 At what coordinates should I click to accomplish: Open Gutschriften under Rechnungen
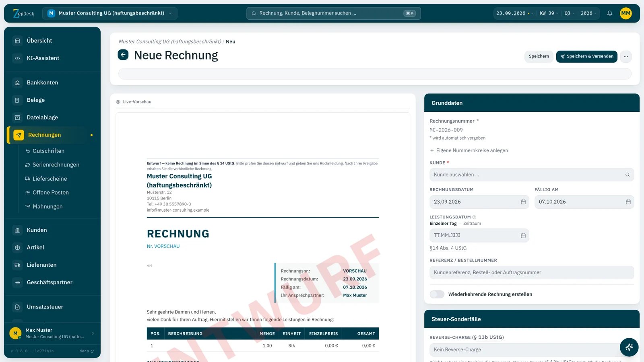click(x=48, y=151)
